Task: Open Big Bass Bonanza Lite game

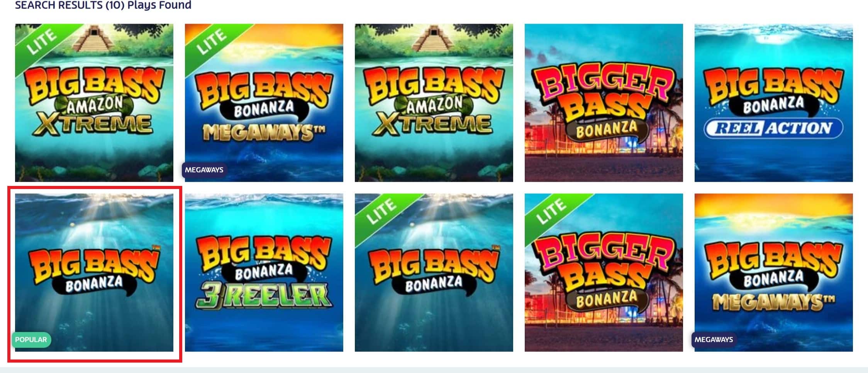Action: pos(434,272)
